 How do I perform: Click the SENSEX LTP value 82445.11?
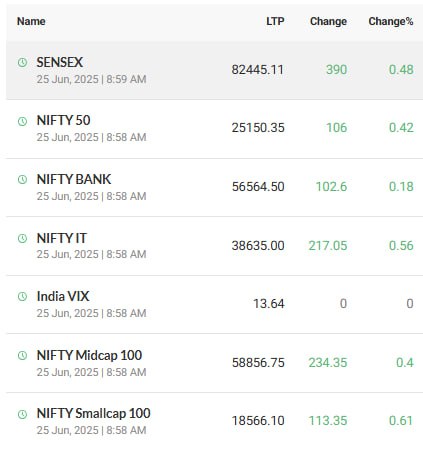tap(258, 70)
